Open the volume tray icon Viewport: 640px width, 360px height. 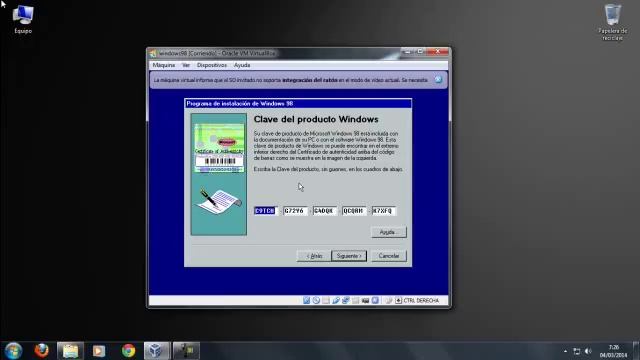pos(588,351)
